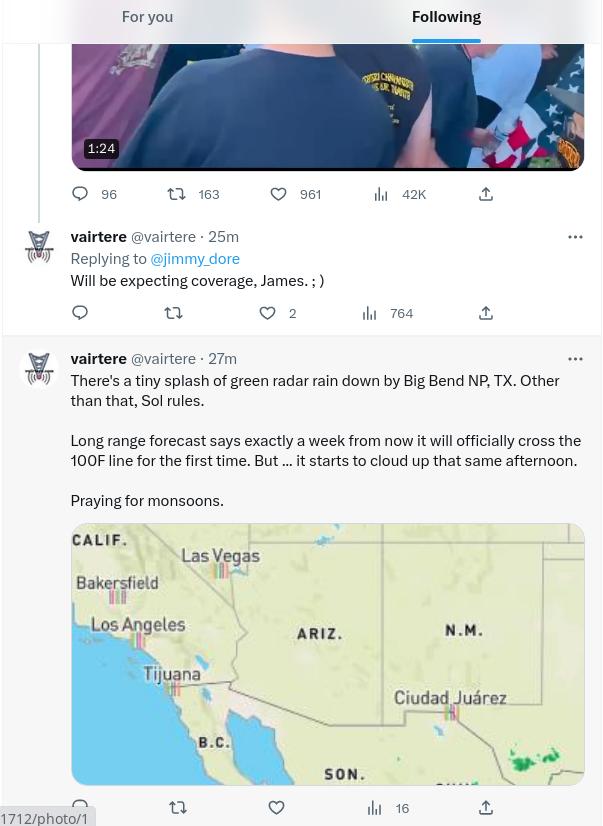
Task: Open the vairtere name on the 27m post
Action: 98,358
